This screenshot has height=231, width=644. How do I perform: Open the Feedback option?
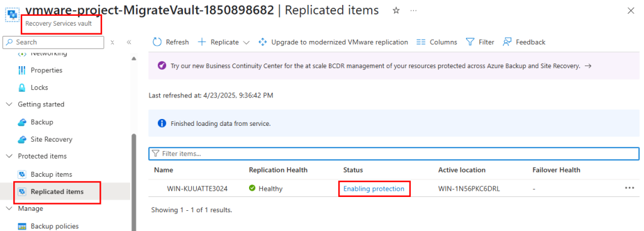click(x=524, y=42)
